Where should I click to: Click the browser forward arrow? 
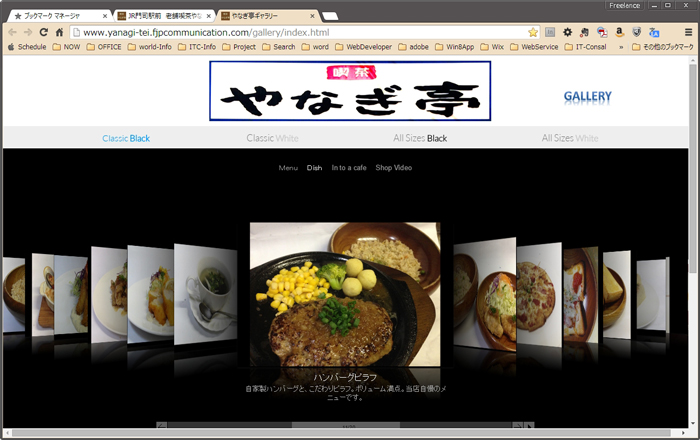tap(28, 32)
